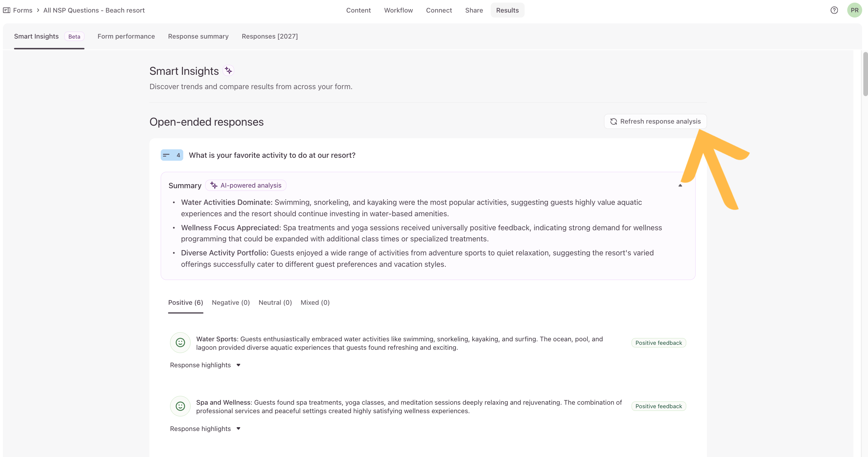
Task: Click the AI-powered analysis badge
Action: [246, 185]
